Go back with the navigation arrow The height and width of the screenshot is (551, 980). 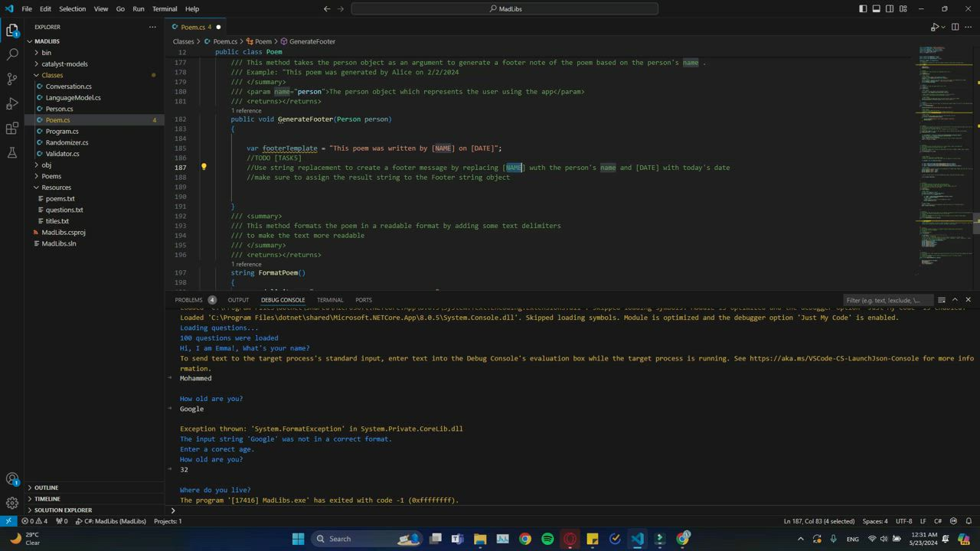pyautogui.click(x=327, y=9)
